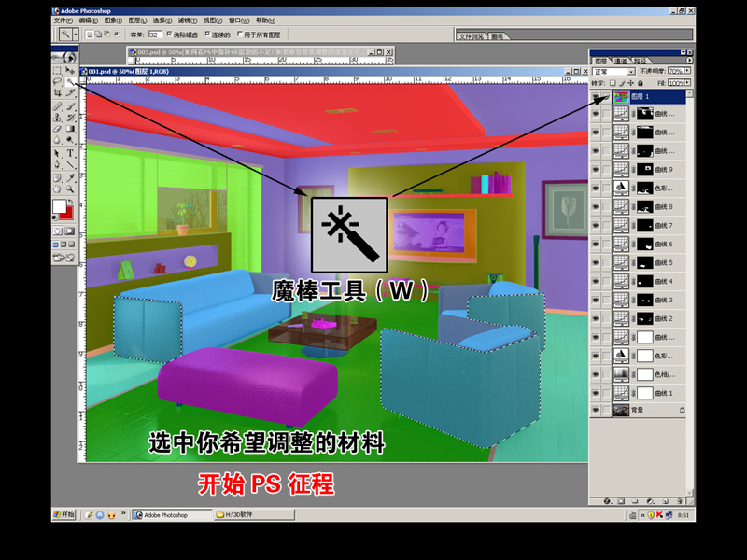Select the Path Selection tool
This screenshot has height=560, width=747.
pyautogui.click(x=57, y=153)
